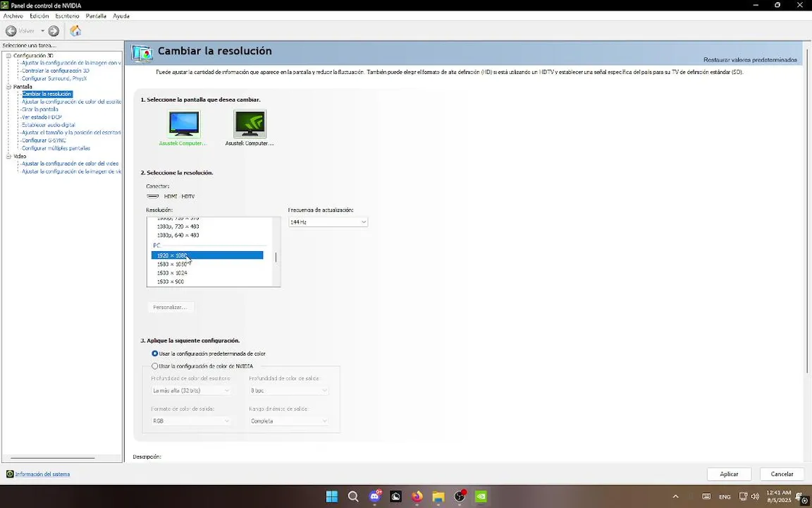
Task: Click Restaurar valores predeterminados
Action: coord(750,60)
